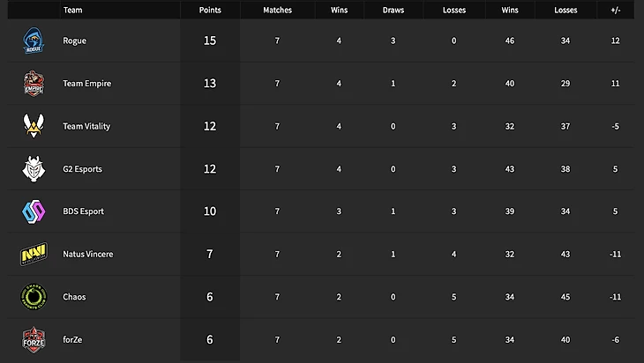Select the Natus Vincere yellow logo

coord(34,254)
